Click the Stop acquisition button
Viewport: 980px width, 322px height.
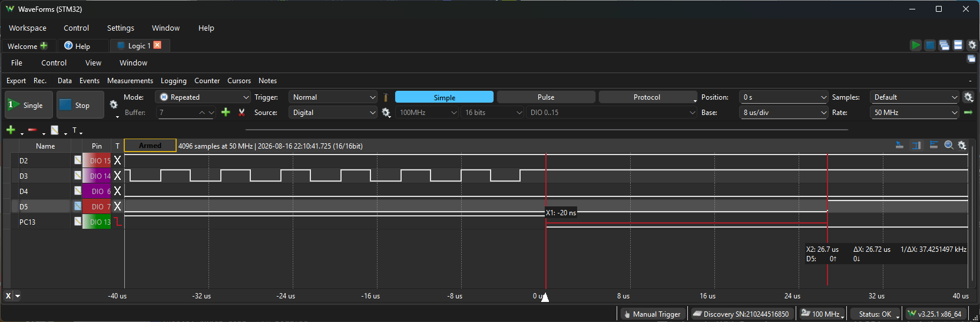[x=81, y=105]
